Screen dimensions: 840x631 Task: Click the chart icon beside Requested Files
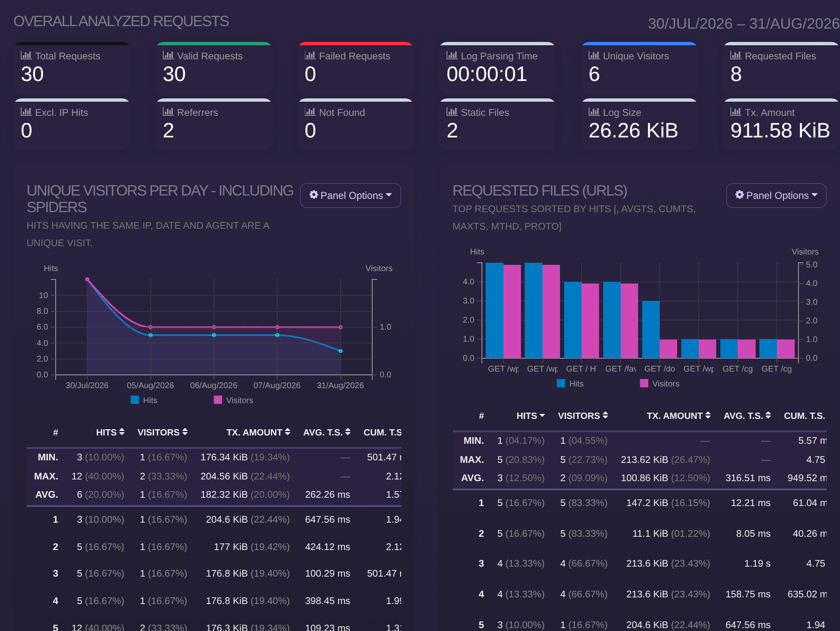click(x=736, y=55)
